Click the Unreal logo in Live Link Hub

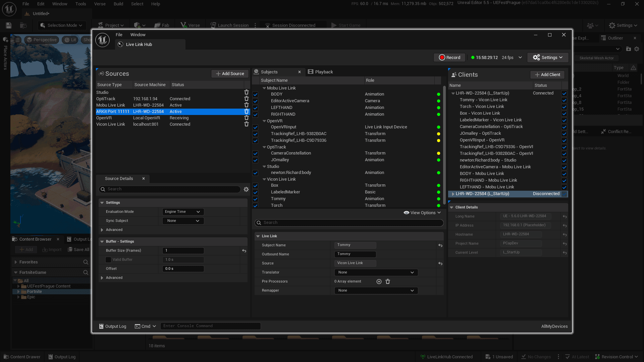[x=103, y=40]
